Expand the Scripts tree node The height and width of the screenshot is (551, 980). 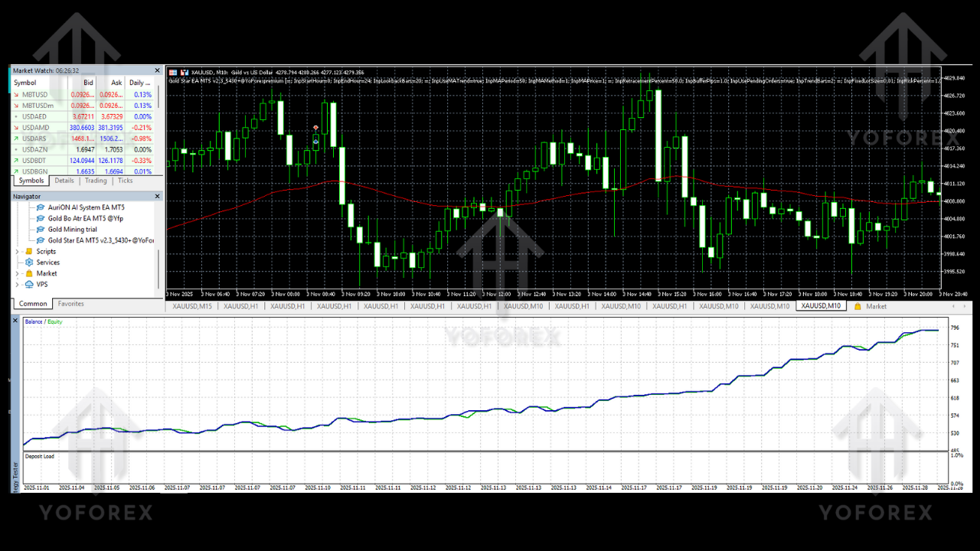18,251
